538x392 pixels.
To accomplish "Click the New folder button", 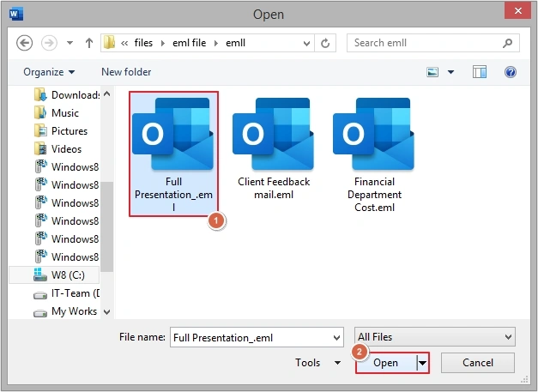I will point(126,72).
